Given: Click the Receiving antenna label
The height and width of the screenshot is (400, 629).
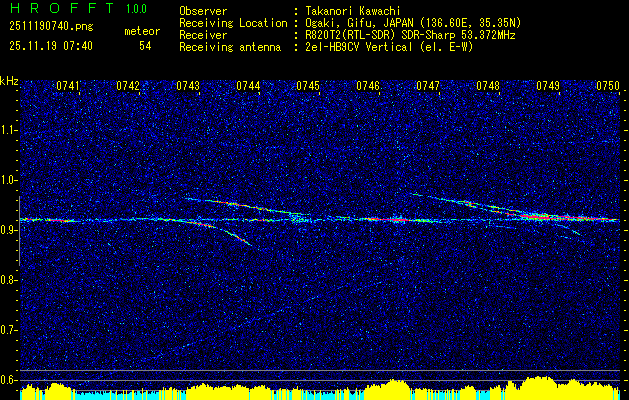Looking at the screenshot, I should pos(230,47).
